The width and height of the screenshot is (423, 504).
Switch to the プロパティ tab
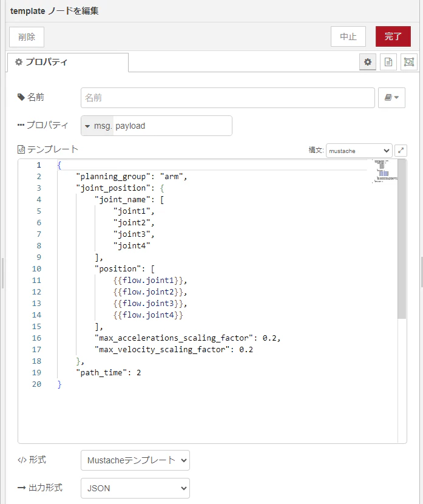[x=68, y=62]
